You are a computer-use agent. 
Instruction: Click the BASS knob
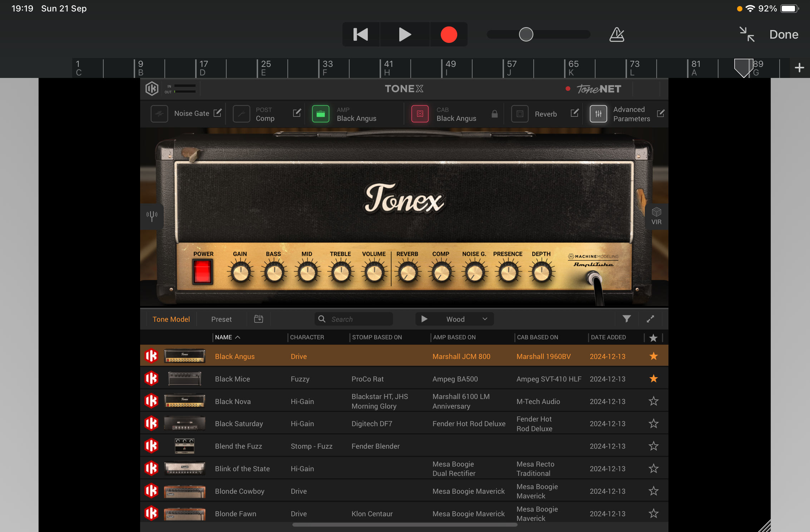(x=274, y=273)
